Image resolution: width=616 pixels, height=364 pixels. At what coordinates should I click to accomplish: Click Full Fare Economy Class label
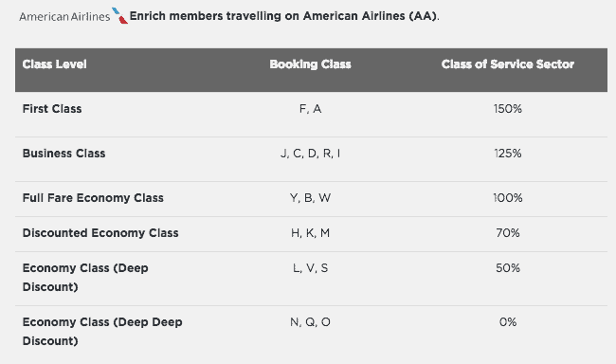click(x=93, y=198)
